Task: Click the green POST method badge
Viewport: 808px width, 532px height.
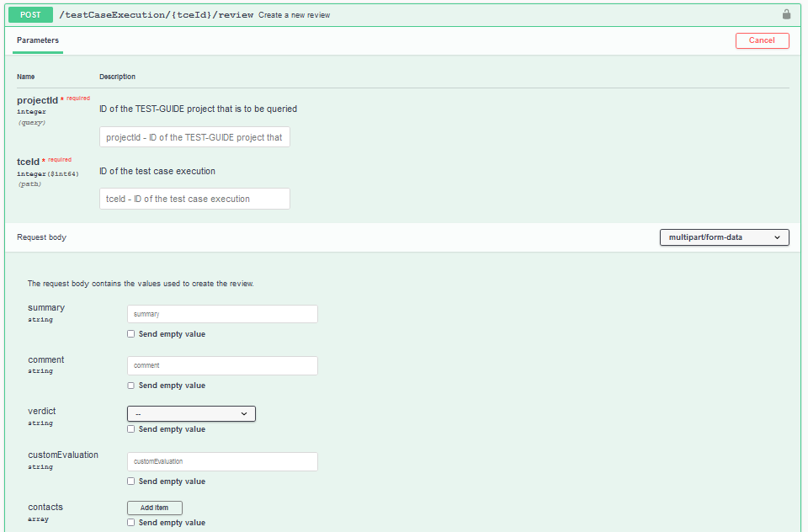Action: point(30,14)
